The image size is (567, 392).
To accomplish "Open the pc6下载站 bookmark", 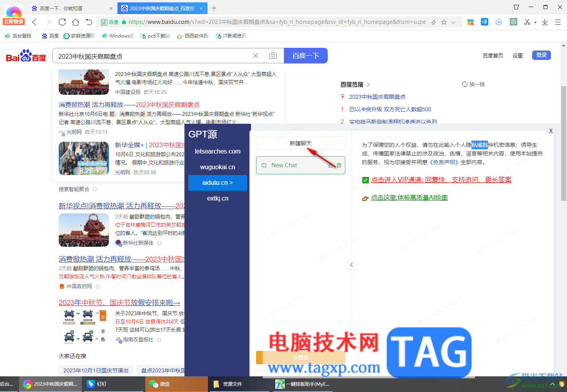I will (x=155, y=36).
